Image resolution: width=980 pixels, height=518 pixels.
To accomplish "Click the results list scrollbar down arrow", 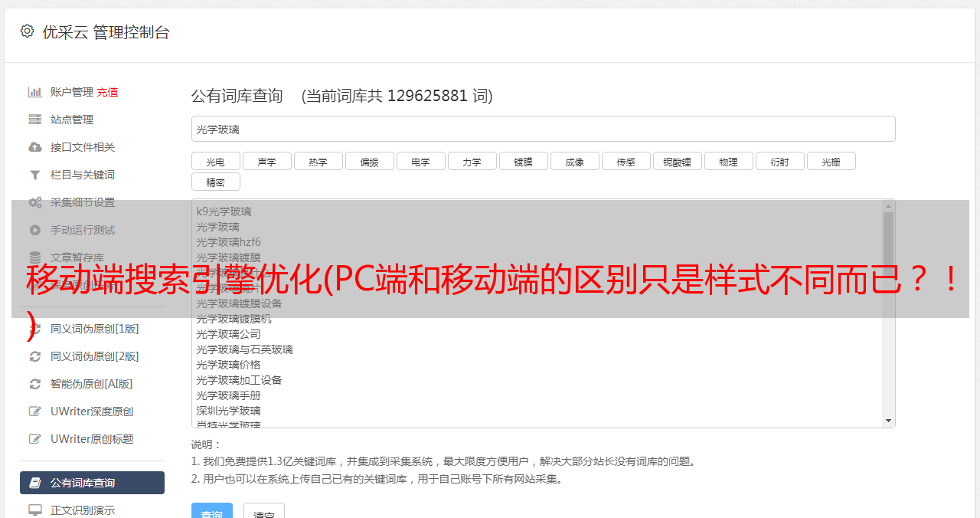I will click(x=889, y=421).
